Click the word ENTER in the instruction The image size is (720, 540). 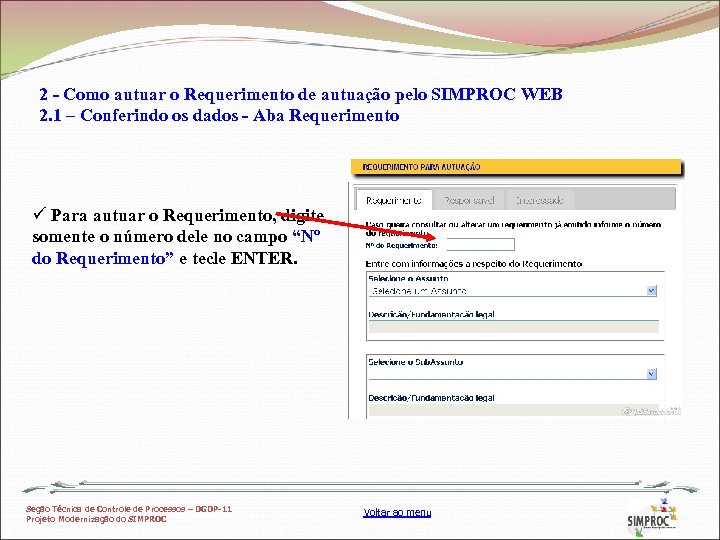(262, 259)
